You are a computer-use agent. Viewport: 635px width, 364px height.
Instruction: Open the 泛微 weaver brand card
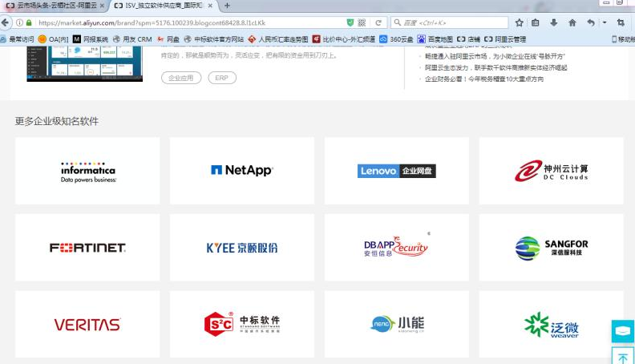552,325
